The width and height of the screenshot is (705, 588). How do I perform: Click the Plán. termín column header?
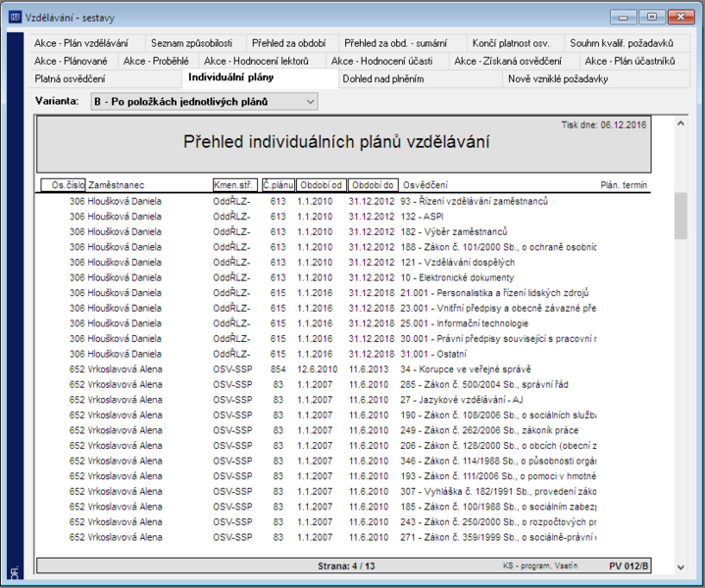point(624,185)
